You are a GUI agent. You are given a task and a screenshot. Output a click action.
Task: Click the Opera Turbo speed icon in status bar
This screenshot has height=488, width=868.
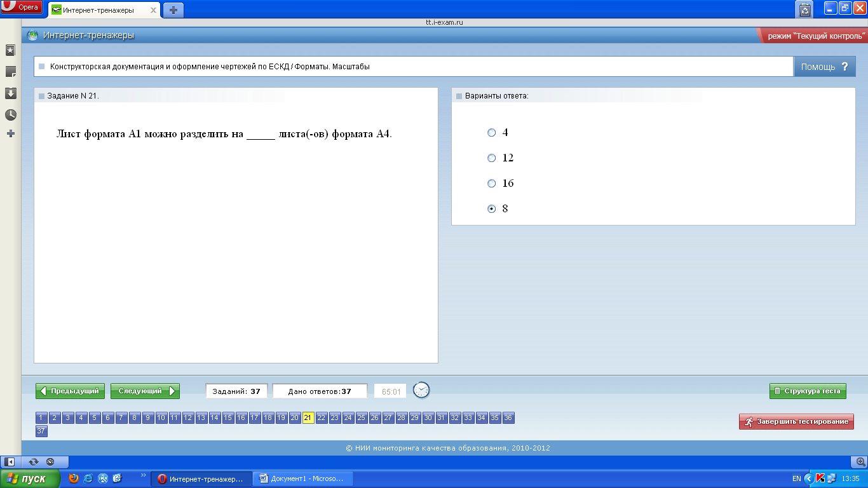(50, 462)
